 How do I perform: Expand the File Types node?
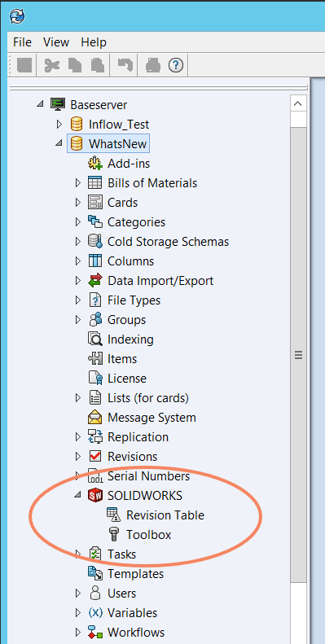point(78,300)
